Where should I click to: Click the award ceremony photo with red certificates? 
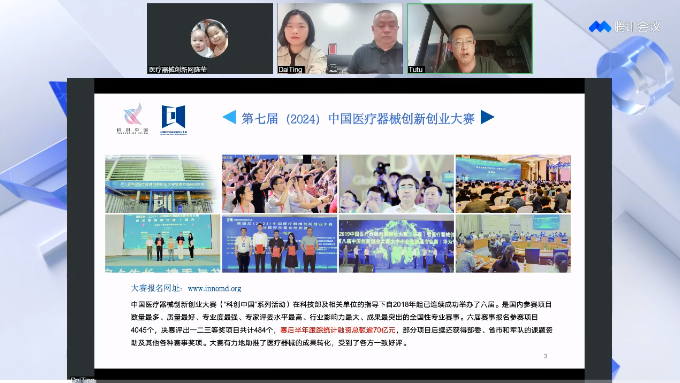(279, 244)
